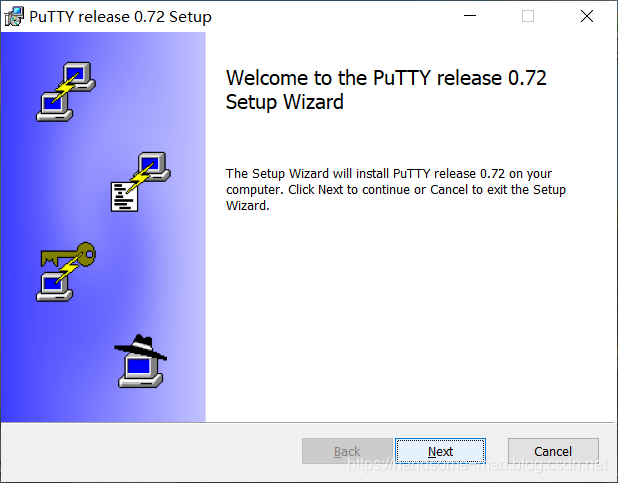Click the 'PuTTY release 0.72 Setup' title text
This screenshot has height=483, width=618.
click(120, 17)
